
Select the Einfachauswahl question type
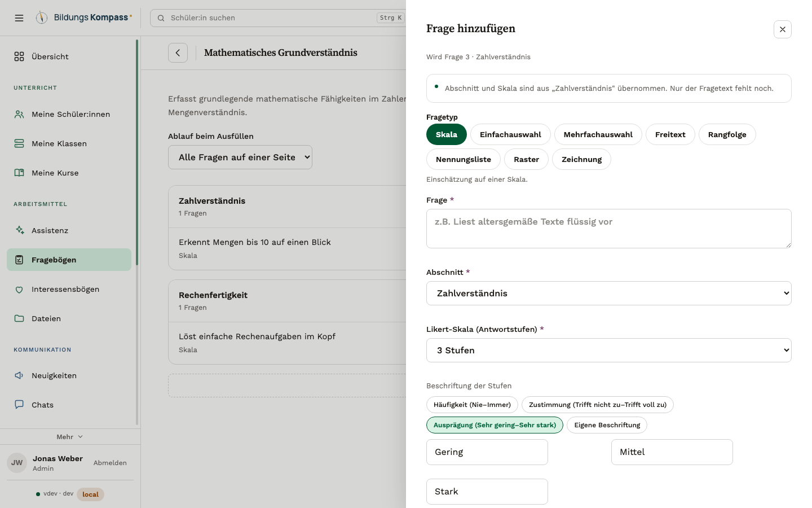[510, 134]
